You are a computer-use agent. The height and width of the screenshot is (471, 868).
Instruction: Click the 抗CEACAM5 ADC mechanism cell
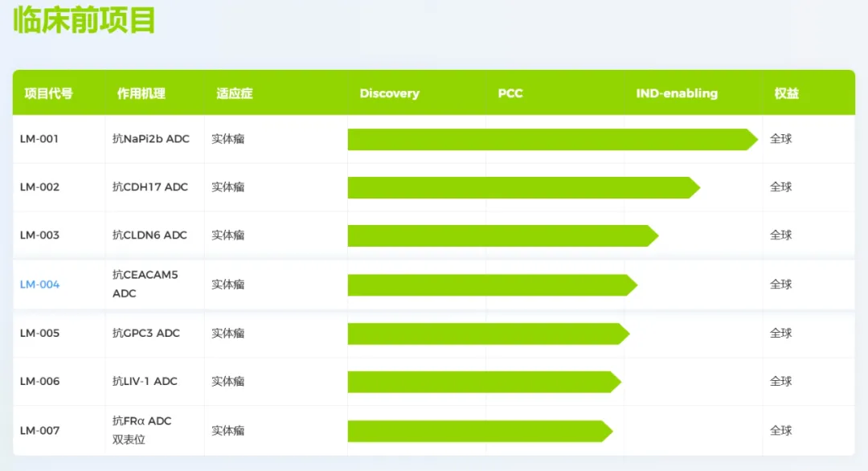click(x=145, y=284)
